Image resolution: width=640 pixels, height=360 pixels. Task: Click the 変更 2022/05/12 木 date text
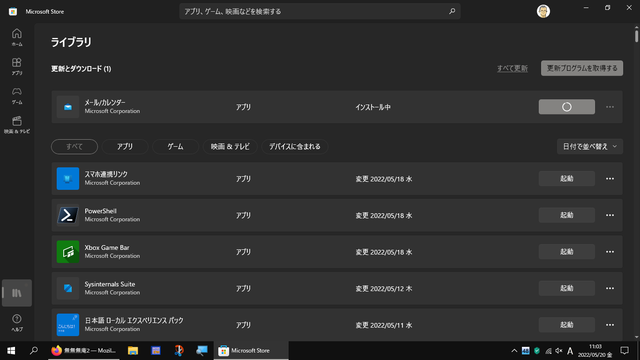tap(384, 289)
